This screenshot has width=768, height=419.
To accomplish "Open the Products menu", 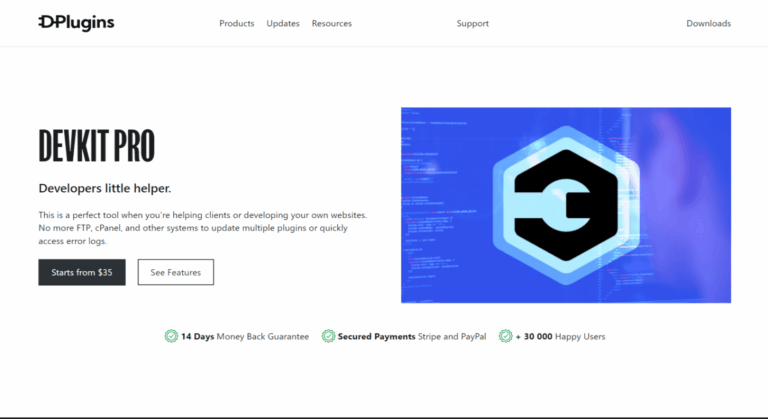I will pos(237,24).
